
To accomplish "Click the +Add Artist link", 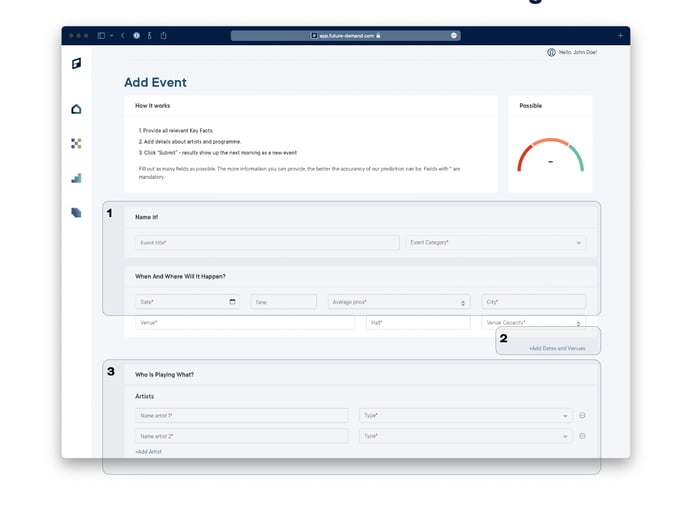I will tap(148, 452).
